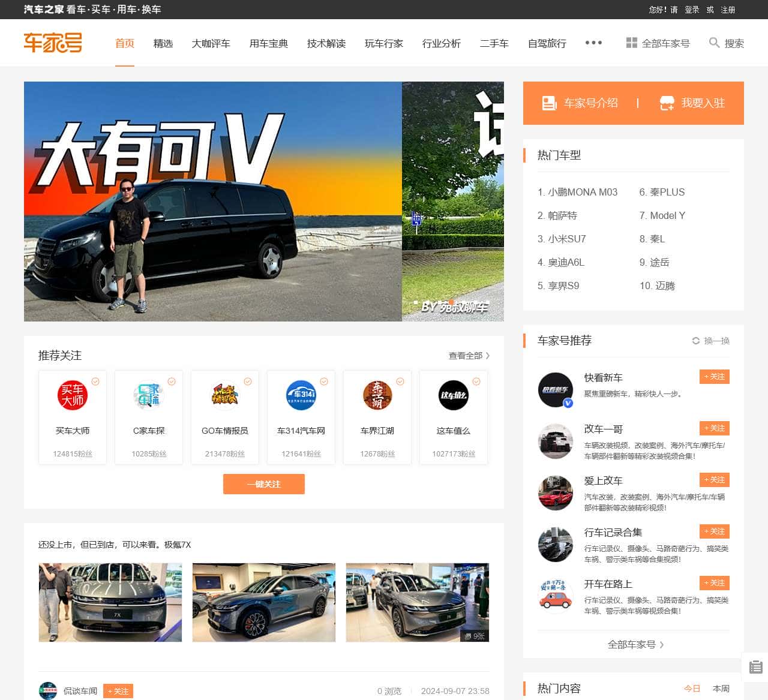
Task: Click the grid icon beside 全部车家号
Action: click(632, 43)
